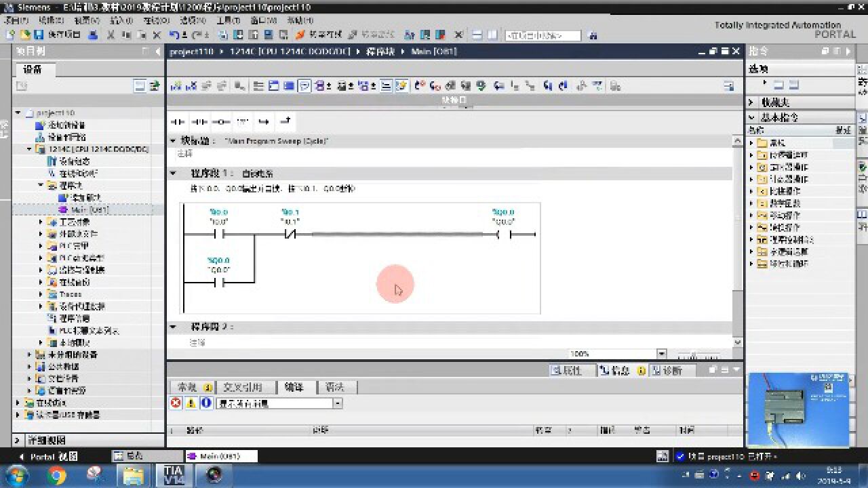Open Chrome from the Windows taskbar
This screenshot has height=488, width=868.
coord(57,475)
